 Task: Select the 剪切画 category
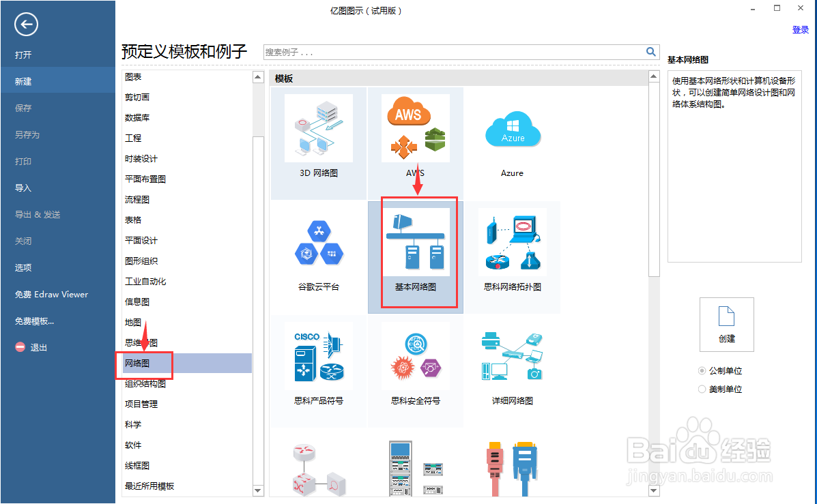(x=137, y=97)
